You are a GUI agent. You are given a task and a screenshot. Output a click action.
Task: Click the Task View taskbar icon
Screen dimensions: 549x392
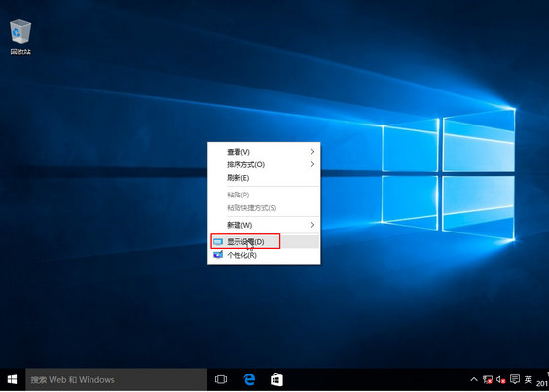(x=221, y=379)
